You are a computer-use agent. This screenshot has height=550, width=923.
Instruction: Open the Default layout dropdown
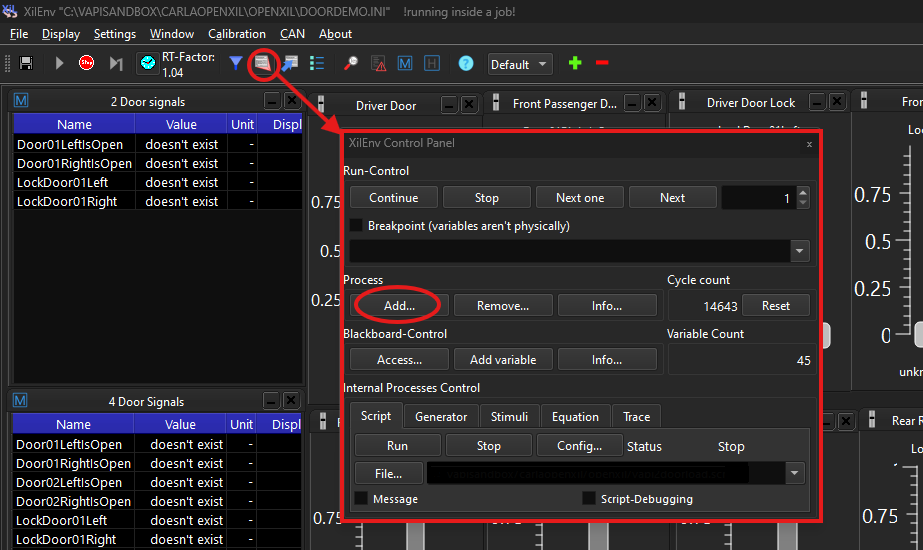tap(519, 64)
